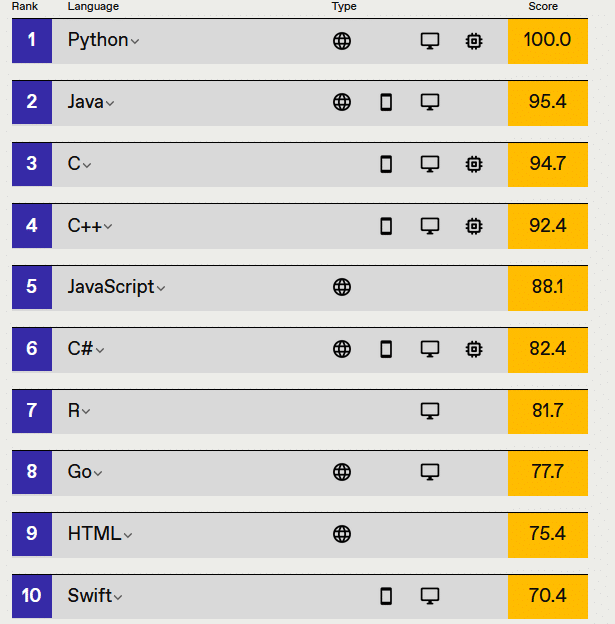The image size is (615, 624).
Task: Click the web globe icon in Python row
Action: [x=342, y=41]
